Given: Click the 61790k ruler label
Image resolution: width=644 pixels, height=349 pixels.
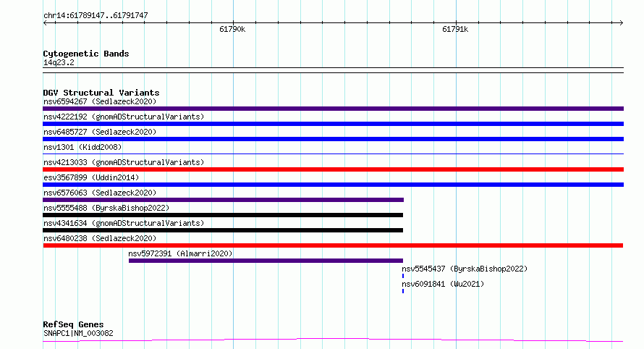Looking at the screenshot, I should pos(232,29).
